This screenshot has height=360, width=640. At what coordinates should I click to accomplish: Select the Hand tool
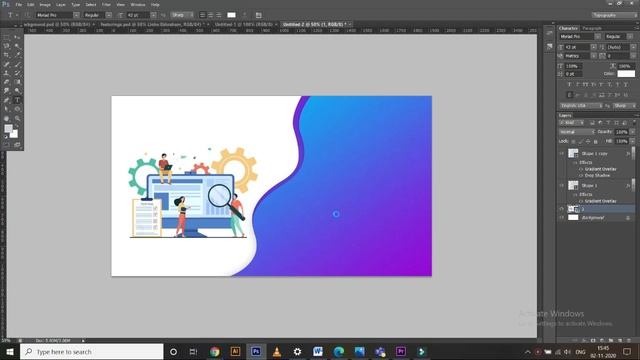click(x=7, y=118)
